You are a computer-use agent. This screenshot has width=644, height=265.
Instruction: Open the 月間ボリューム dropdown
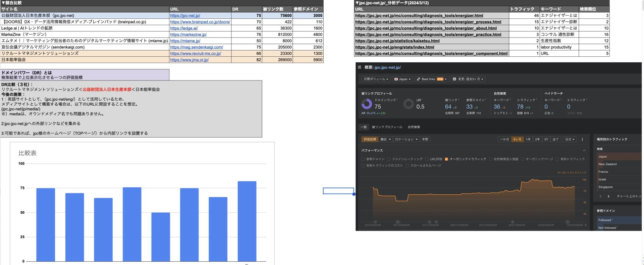point(376,79)
